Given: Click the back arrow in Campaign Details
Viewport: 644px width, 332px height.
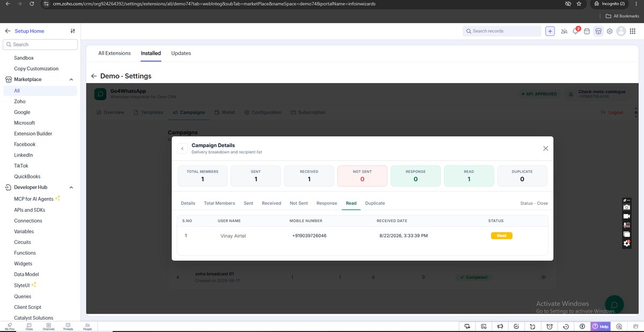Looking at the screenshot, I should click(182, 149).
